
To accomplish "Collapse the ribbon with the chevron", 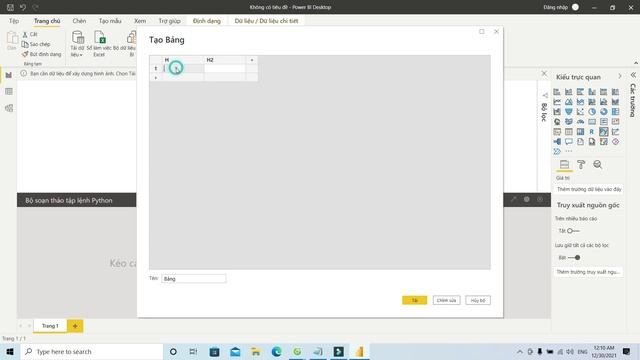I will tap(636, 63).
